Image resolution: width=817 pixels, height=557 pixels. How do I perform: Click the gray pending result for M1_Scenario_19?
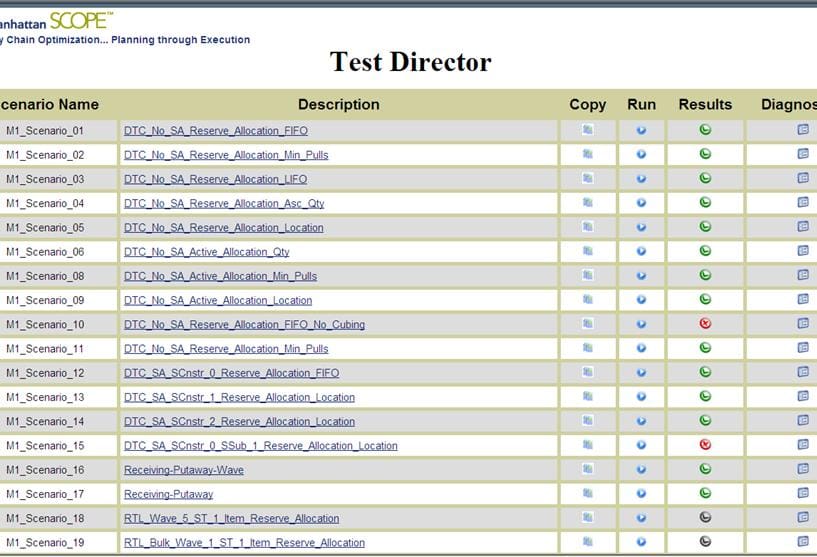click(705, 541)
